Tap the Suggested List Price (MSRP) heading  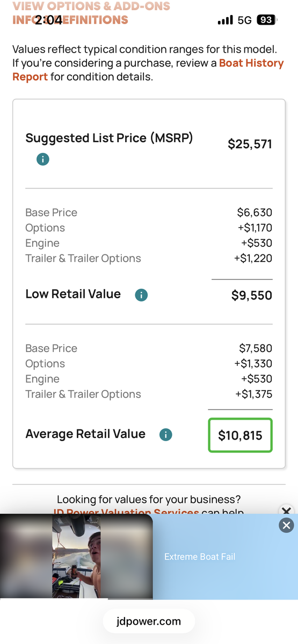click(x=109, y=138)
